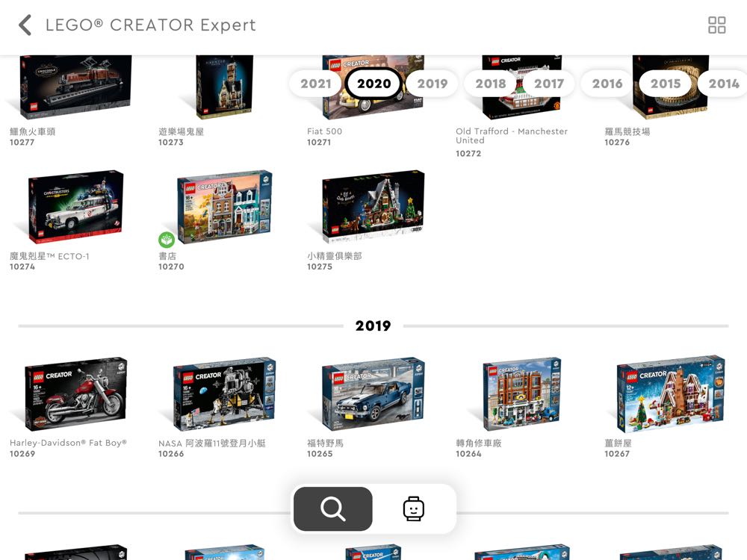
Task: Select the '魔鬼剋星™ ECTO-1' title
Action: [49, 256]
